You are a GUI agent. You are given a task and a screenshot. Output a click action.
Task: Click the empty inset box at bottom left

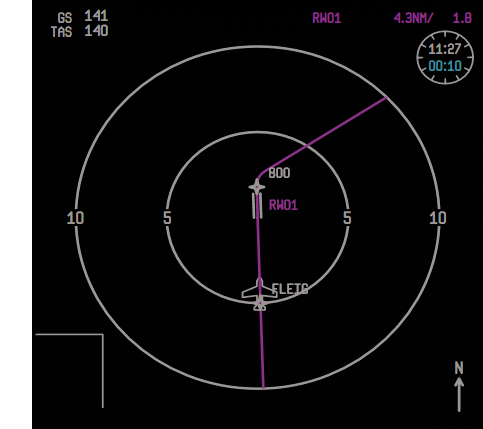[x=69, y=371]
